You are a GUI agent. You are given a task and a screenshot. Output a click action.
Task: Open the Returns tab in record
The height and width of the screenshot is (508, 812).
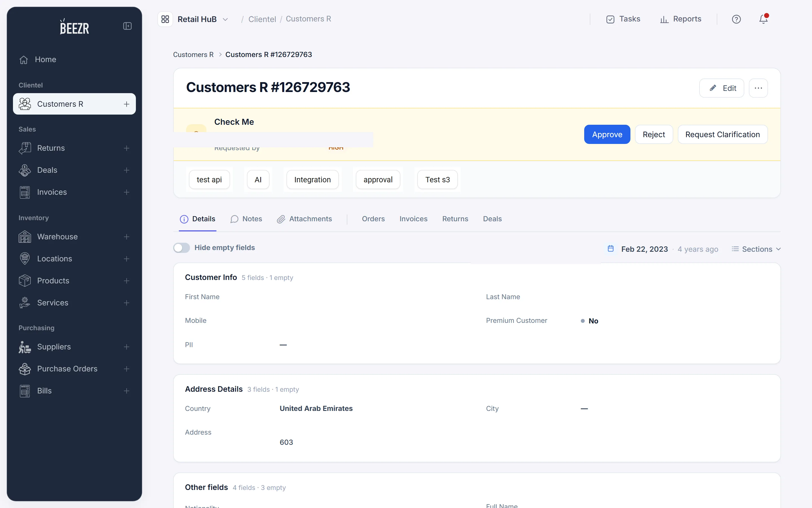tap(455, 219)
